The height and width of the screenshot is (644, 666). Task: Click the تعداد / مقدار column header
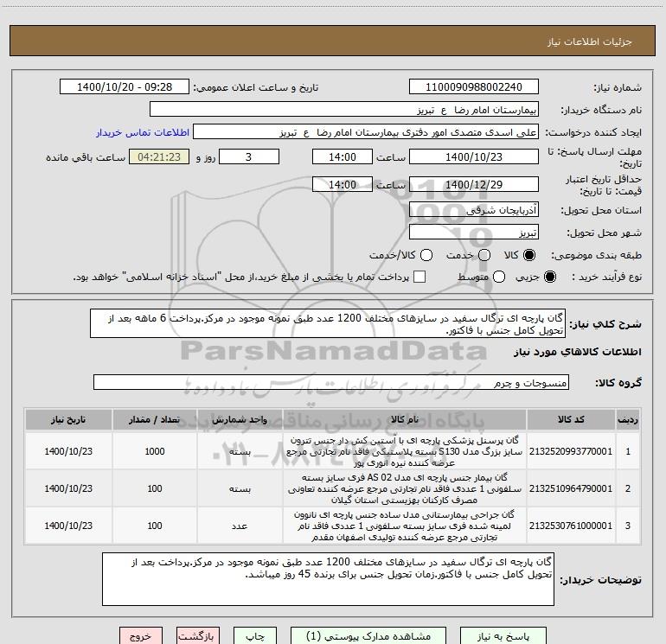[x=155, y=420]
